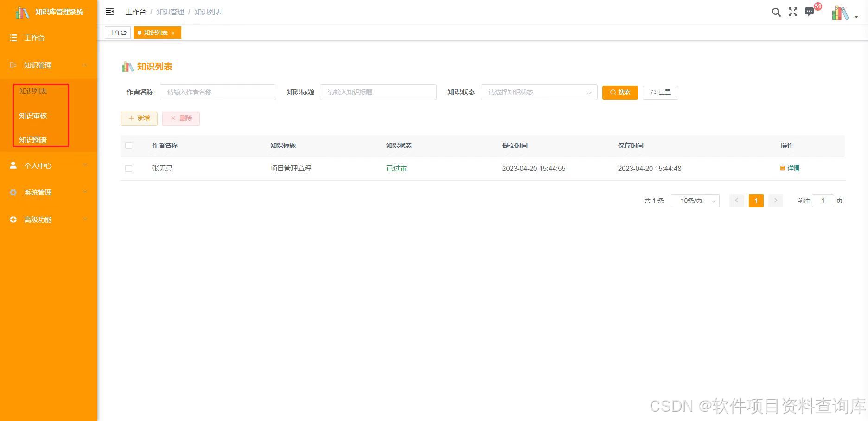The height and width of the screenshot is (421, 868).
Task: Go to next page arrow
Action: pos(776,201)
